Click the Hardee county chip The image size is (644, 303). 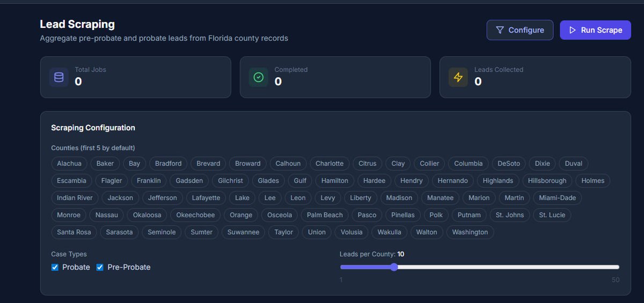[374, 181]
